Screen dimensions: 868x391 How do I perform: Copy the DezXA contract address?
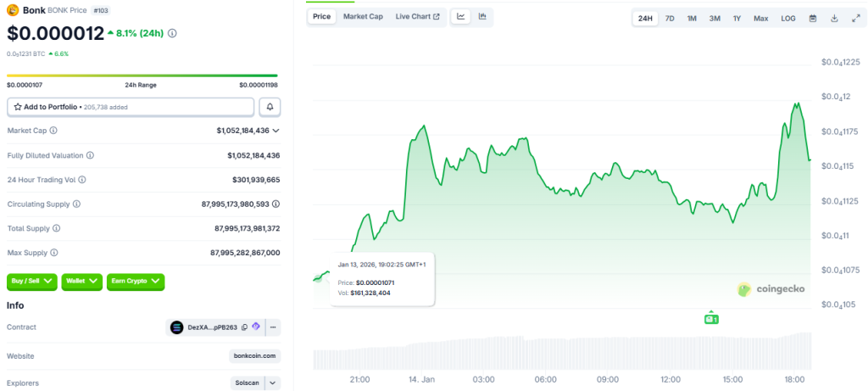[244, 327]
